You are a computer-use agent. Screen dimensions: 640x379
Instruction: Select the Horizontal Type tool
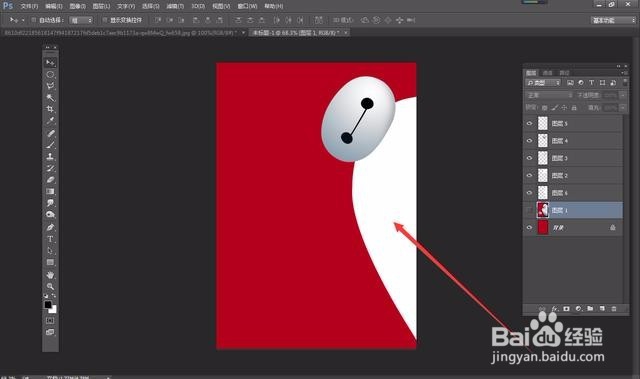point(50,239)
